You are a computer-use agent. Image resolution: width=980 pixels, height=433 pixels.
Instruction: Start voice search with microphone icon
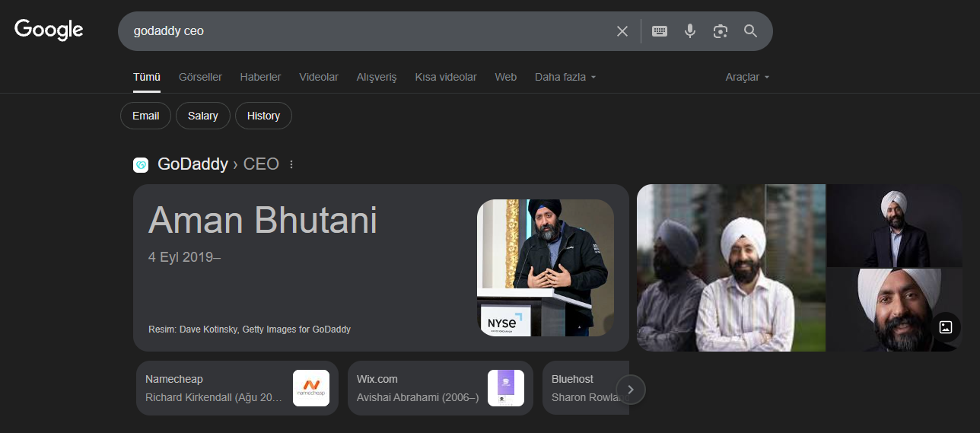tap(690, 31)
